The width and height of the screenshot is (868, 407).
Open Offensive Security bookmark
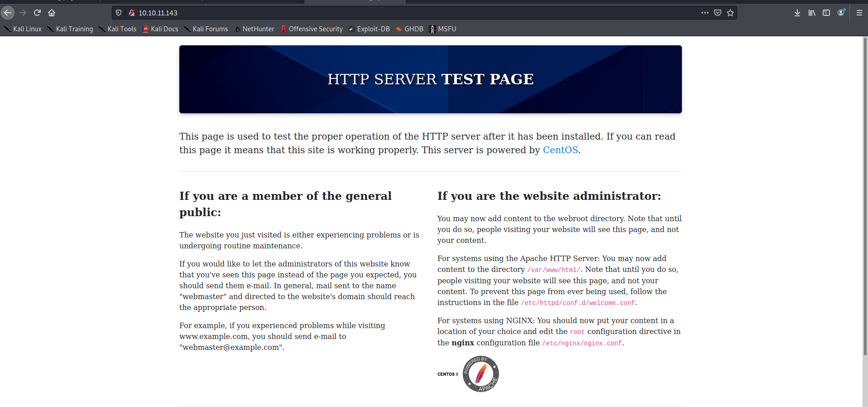(312, 29)
